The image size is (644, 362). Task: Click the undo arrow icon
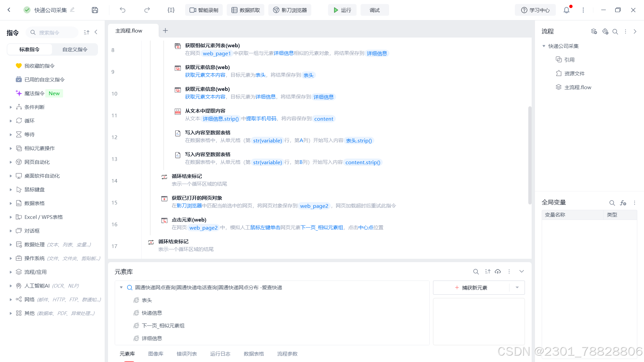(x=122, y=10)
